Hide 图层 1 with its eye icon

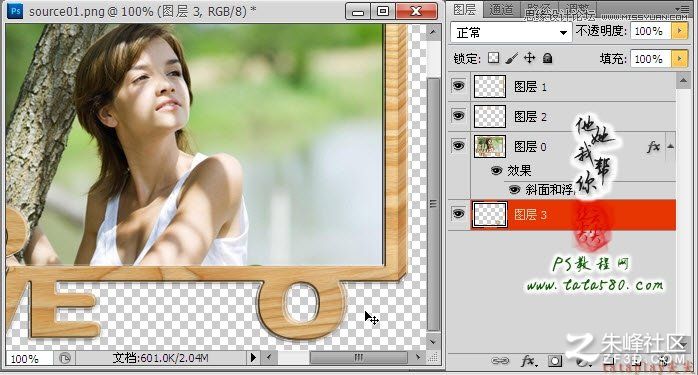(x=459, y=86)
